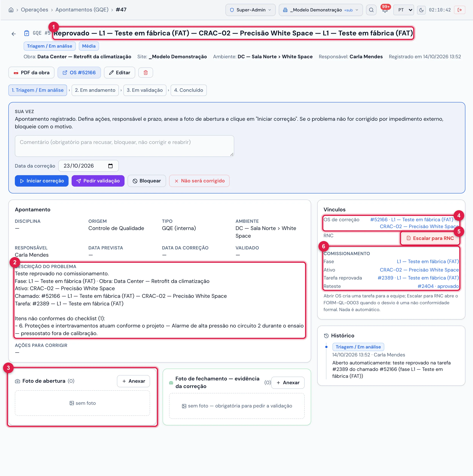This screenshot has height=476, width=473.
Task: Click the Editar button
Action: 119,73
